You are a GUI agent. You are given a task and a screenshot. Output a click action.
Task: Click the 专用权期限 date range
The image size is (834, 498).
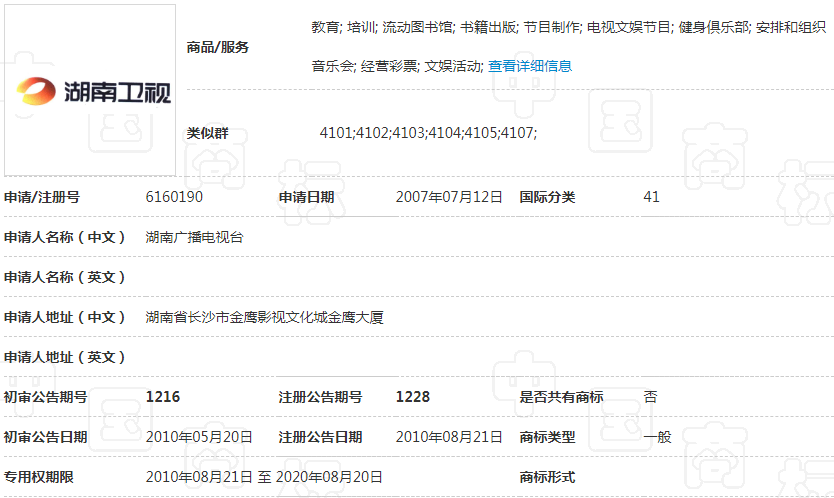264,477
